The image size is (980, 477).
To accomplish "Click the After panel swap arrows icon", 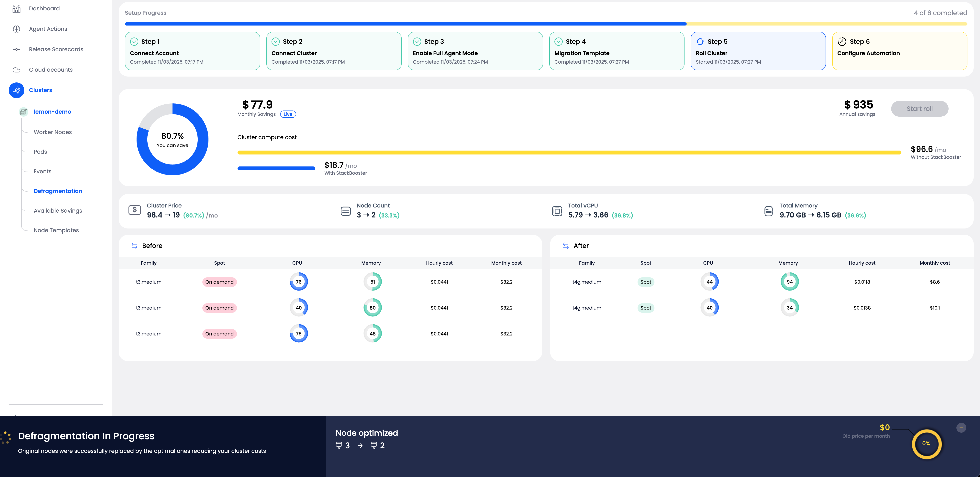I will tap(566, 246).
